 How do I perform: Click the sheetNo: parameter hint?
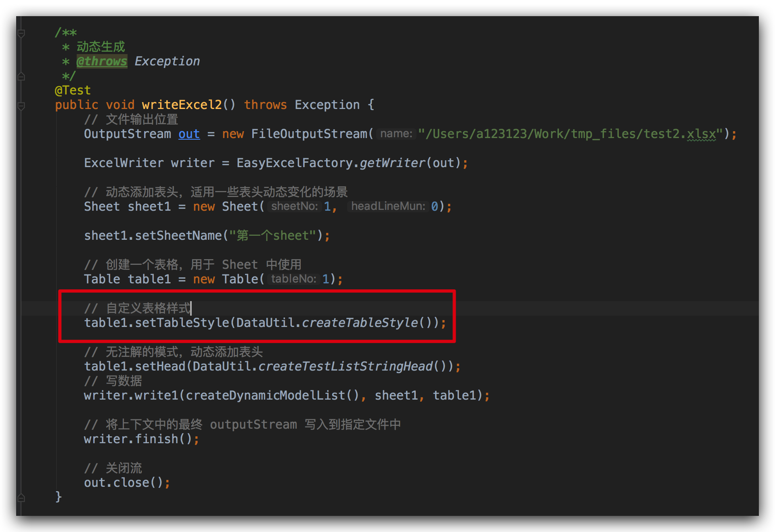pos(294,207)
